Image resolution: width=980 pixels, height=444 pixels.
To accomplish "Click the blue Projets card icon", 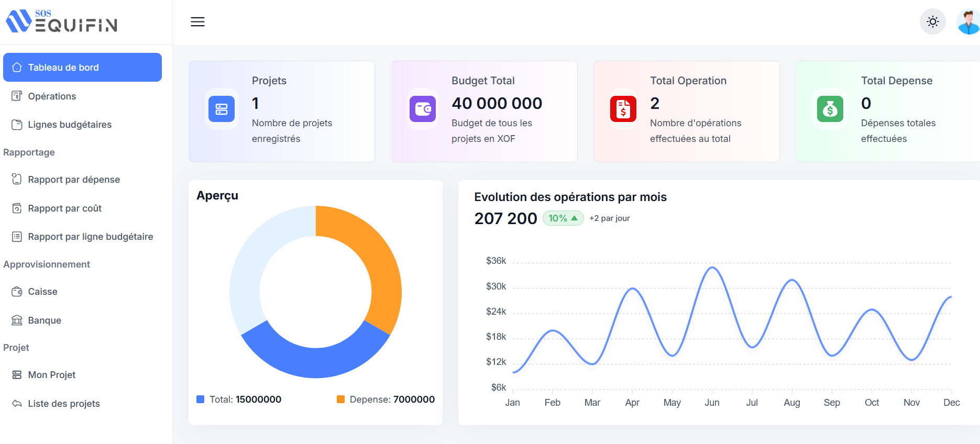I will 222,109.
